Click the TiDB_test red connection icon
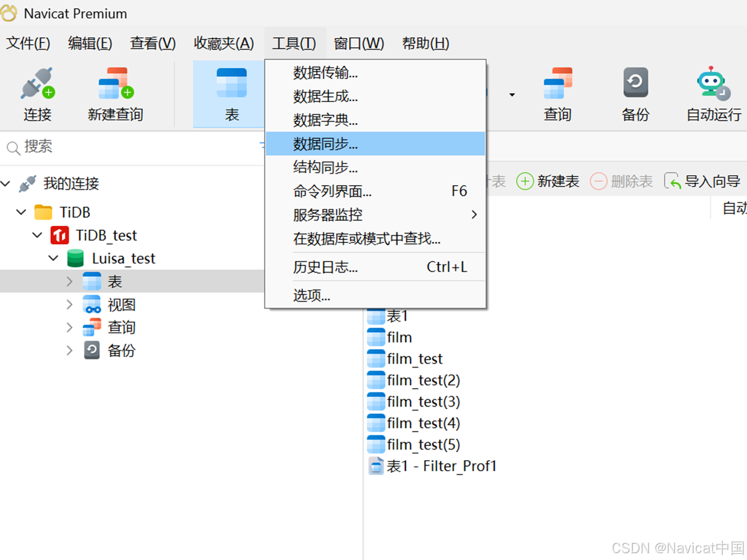Viewport: 747px width, 560px height. pyautogui.click(x=60, y=235)
